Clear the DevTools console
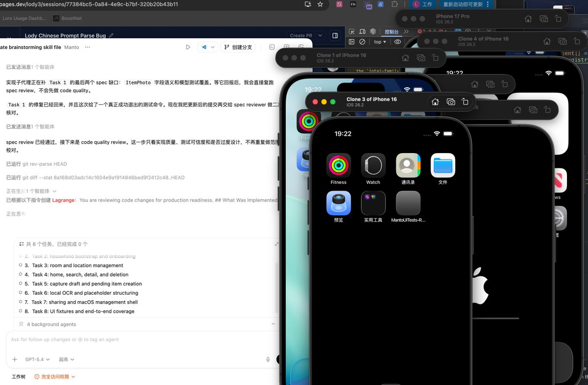588x385 pixels. click(x=362, y=42)
